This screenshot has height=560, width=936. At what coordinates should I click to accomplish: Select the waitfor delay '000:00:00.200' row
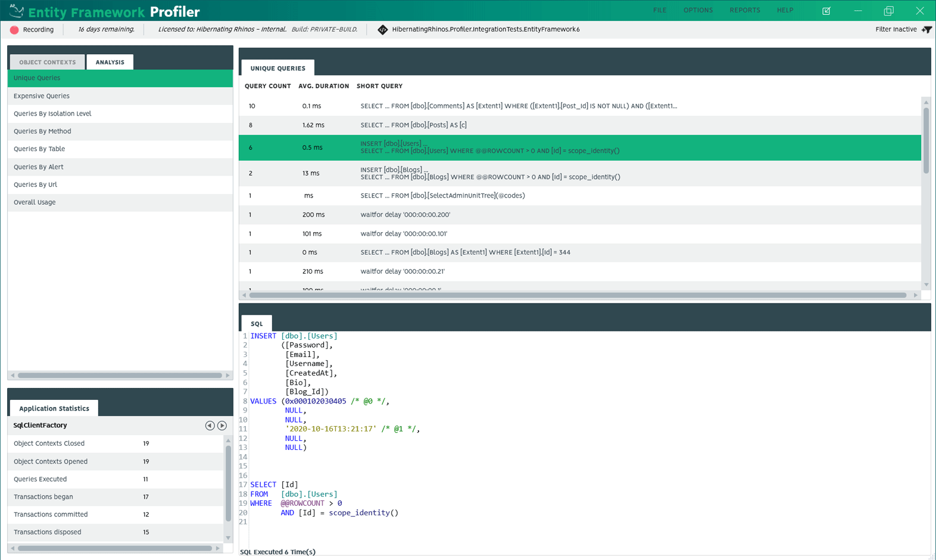click(580, 215)
